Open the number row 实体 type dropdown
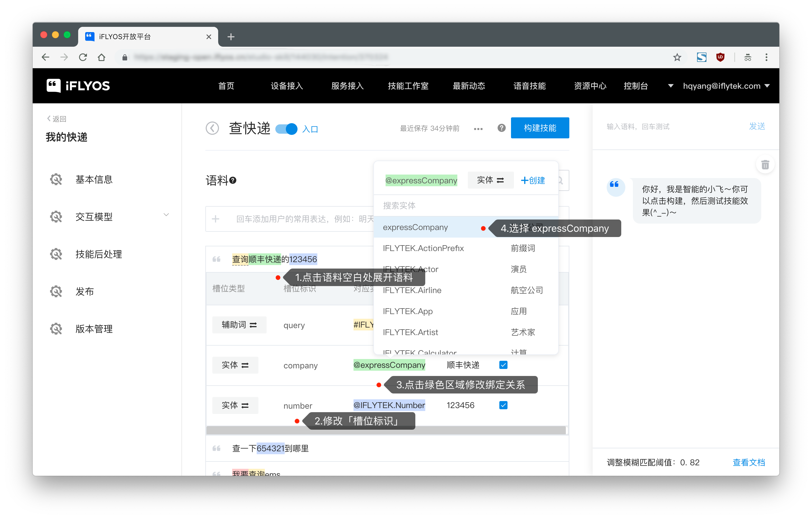The width and height of the screenshot is (812, 519). 235,405
